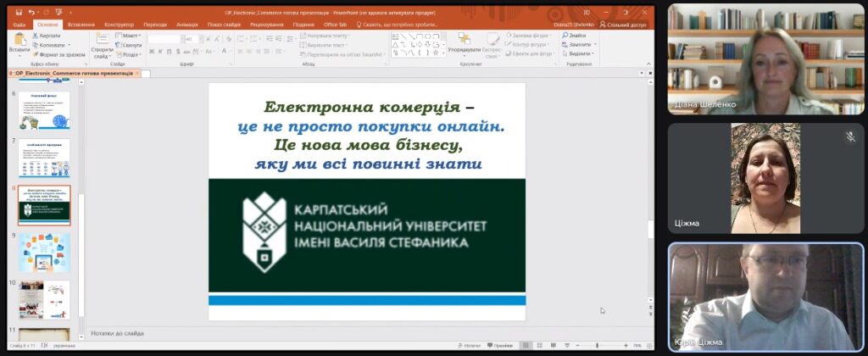Viewport: 868px width, 356px height.
Task: Click the Save icon in the title bar
Action: pyautogui.click(x=18, y=13)
